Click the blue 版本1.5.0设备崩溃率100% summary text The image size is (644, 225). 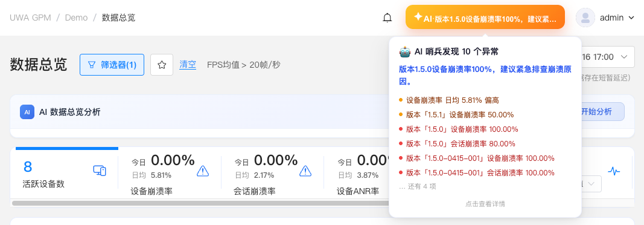click(485, 75)
